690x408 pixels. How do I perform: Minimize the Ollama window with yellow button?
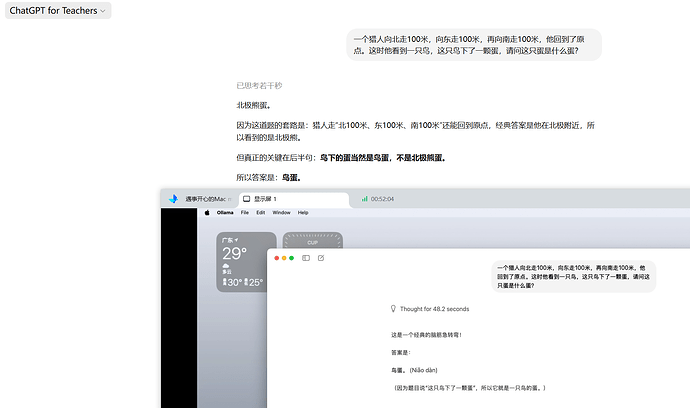[x=284, y=258]
